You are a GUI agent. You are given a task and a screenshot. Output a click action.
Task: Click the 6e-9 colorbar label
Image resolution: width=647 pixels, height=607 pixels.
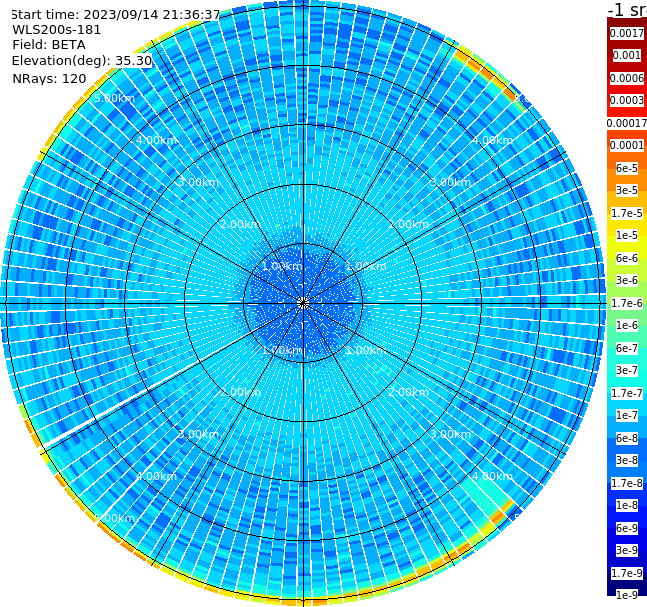click(x=627, y=528)
